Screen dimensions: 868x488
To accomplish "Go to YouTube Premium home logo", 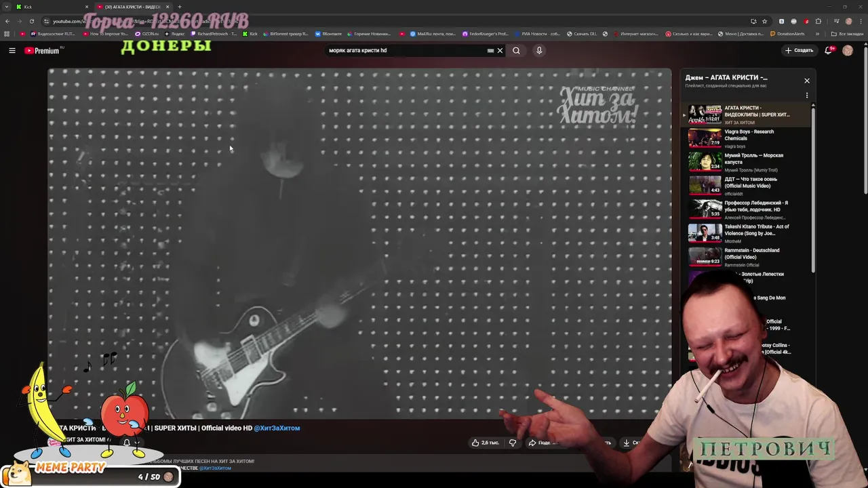I will coord(43,51).
